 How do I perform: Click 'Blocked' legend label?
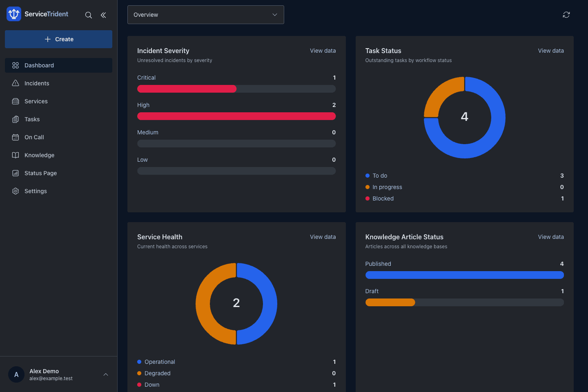[x=383, y=198]
